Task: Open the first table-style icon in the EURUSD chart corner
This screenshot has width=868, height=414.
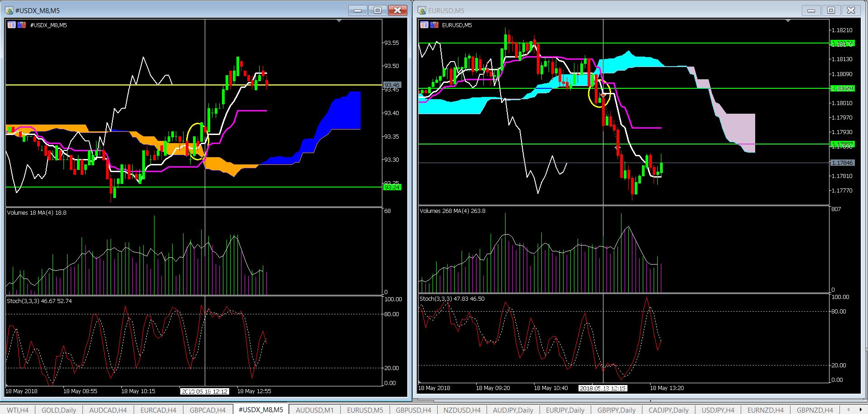Action: [424, 25]
